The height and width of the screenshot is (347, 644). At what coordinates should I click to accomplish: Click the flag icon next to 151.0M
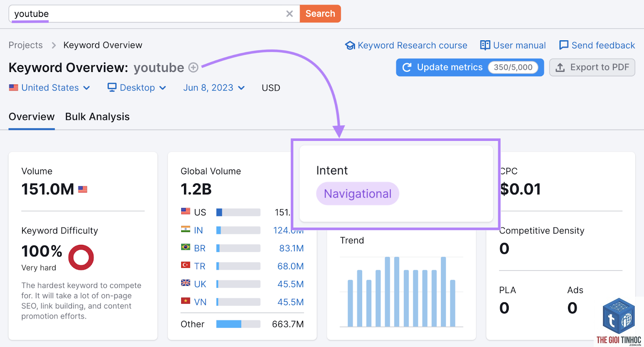[83, 189]
